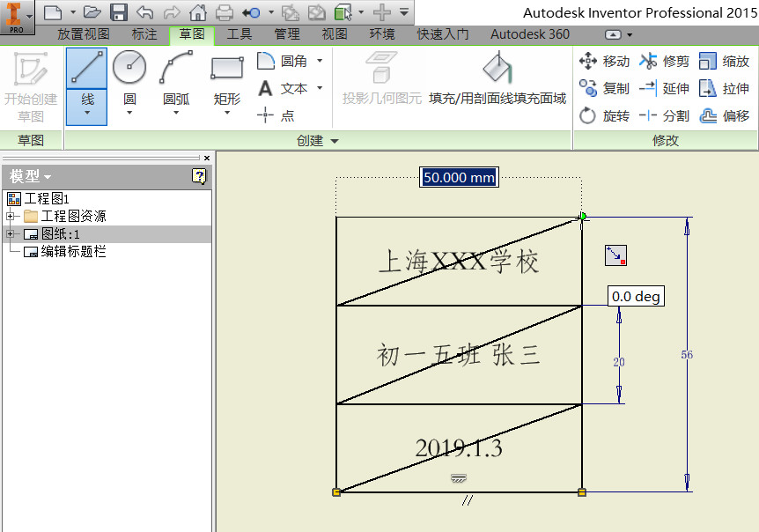The height and width of the screenshot is (532, 759).
Task: Select the Trim (修剪) tool
Action: pyautogui.click(x=664, y=61)
